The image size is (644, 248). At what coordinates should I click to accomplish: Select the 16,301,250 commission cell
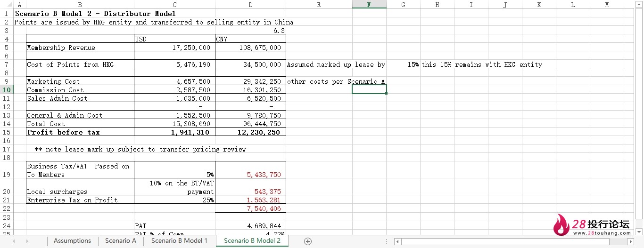pos(250,90)
